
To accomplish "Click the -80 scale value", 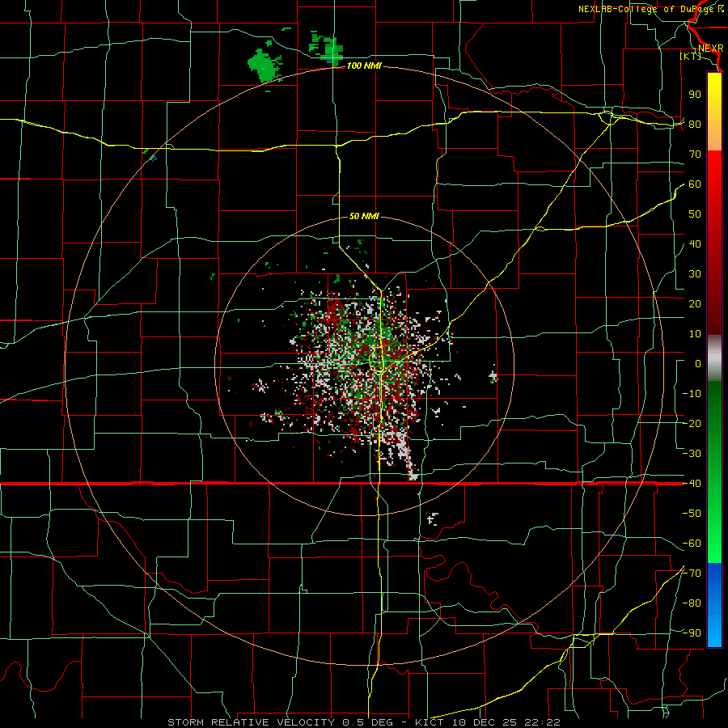I will (692, 603).
